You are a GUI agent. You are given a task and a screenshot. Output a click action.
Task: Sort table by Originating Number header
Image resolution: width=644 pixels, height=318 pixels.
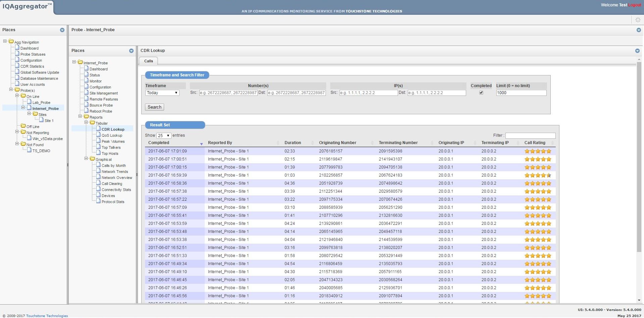338,143
